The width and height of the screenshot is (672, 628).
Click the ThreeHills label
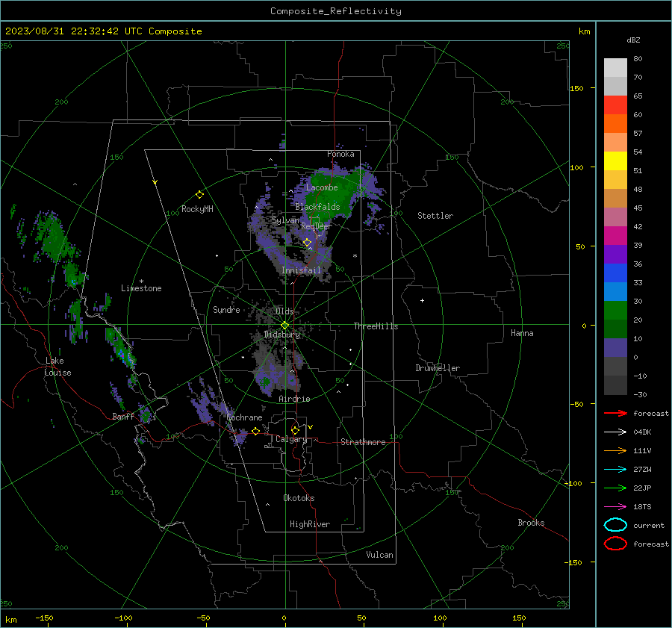pyautogui.click(x=376, y=326)
